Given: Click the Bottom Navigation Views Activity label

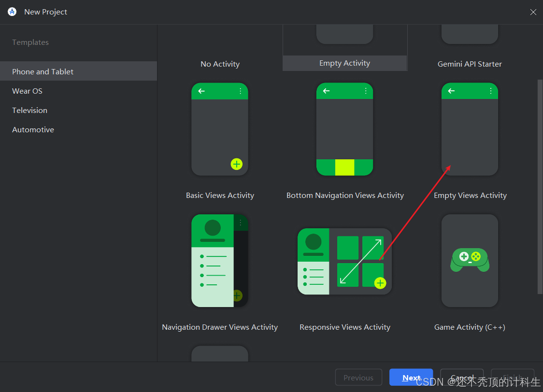Looking at the screenshot, I should pyautogui.click(x=345, y=196).
